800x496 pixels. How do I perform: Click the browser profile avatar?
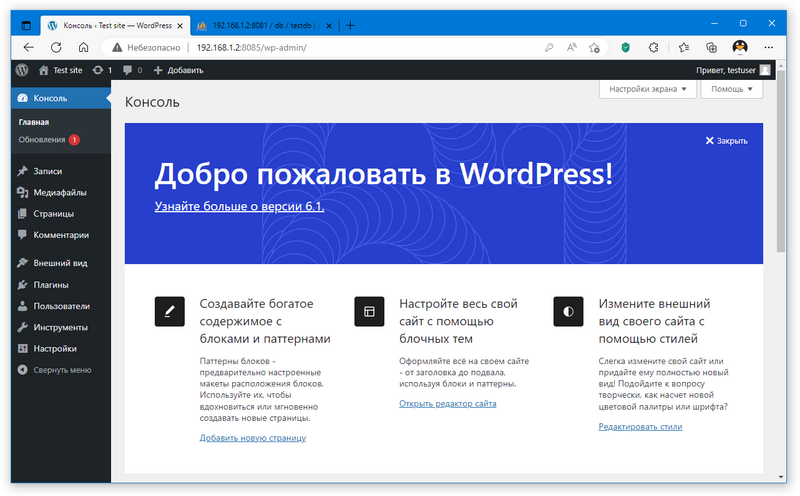coord(740,47)
